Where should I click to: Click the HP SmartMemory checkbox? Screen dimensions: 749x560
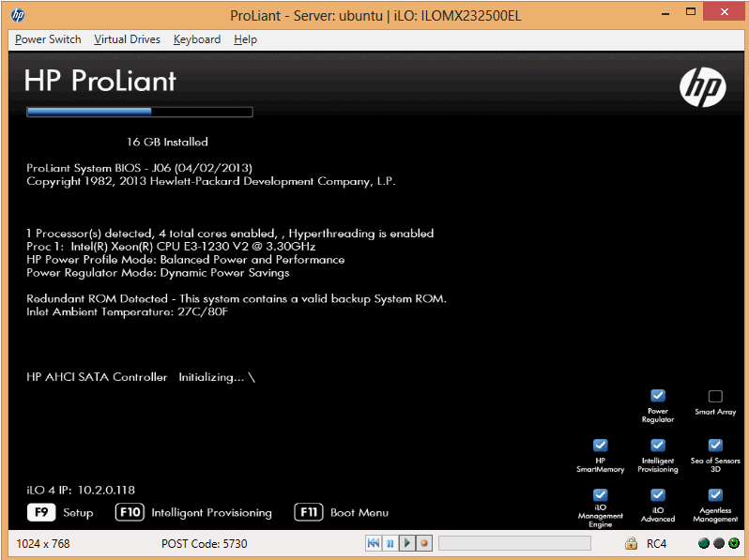(x=601, y=446)
